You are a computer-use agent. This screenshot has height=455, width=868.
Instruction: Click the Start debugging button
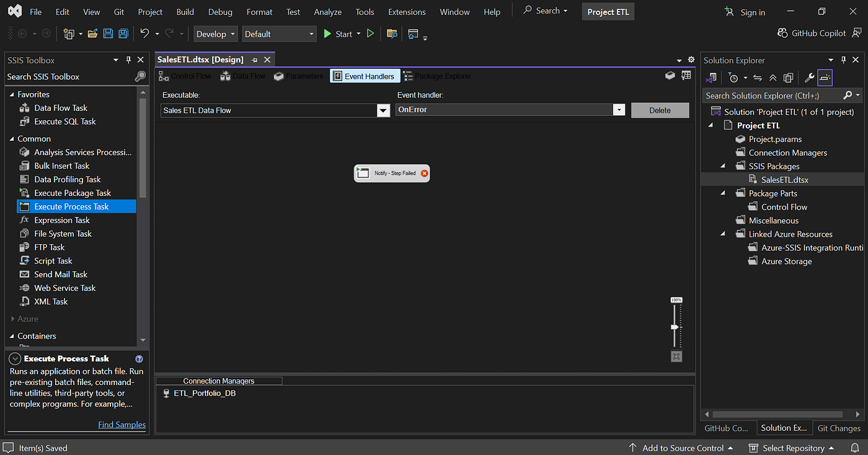(x=338, y=34)
